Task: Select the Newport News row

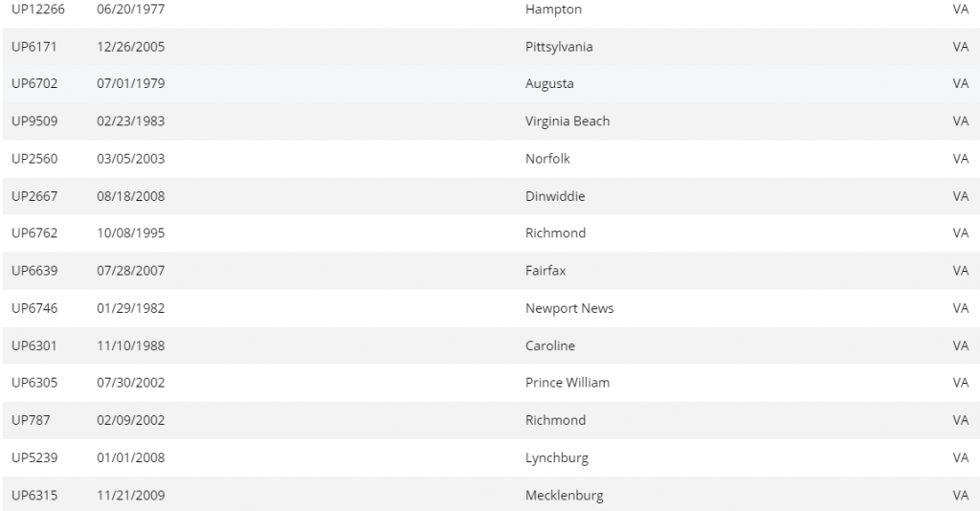Action: [x=569, y=308]
